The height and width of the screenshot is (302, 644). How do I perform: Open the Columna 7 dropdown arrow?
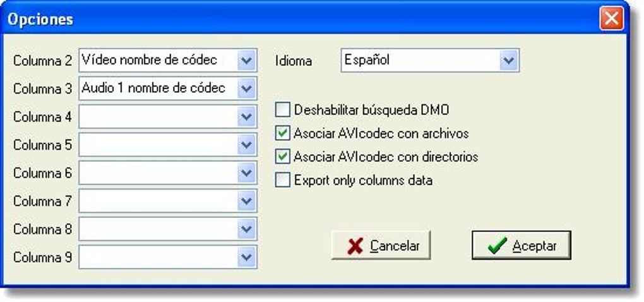(x=246, y=201)
